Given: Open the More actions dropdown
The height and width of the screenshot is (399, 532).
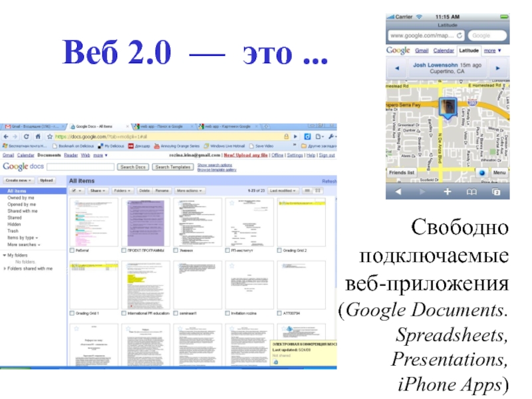Looking at the screenshot, I should pyautogui.click(x=190, y=191).
